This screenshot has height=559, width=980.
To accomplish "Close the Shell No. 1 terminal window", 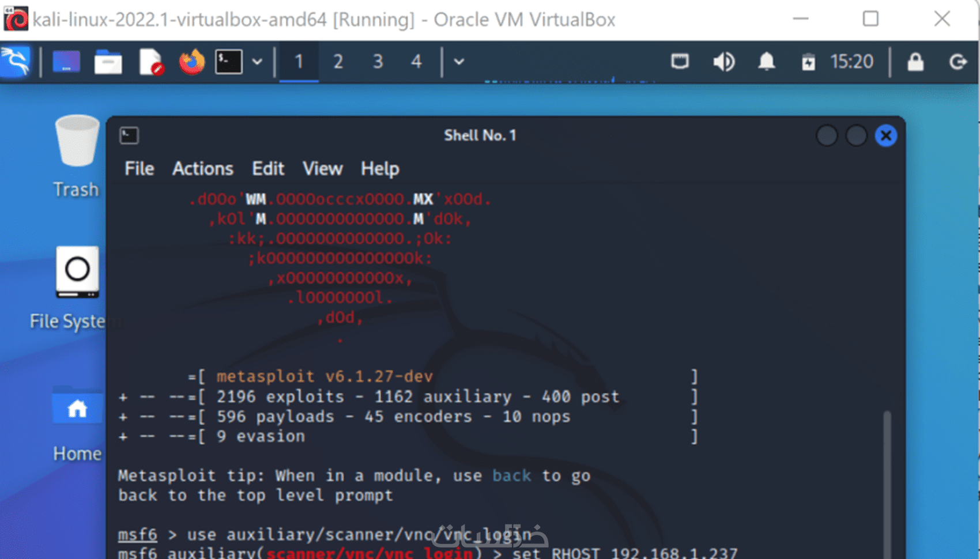I will (886, 136).
